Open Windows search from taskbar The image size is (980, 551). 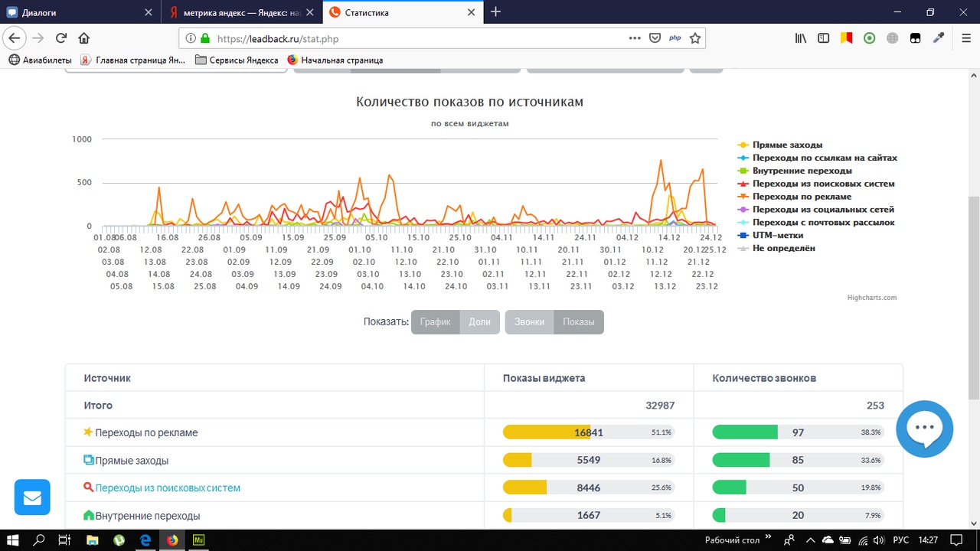pyautogui.click(x=39, y=540)
